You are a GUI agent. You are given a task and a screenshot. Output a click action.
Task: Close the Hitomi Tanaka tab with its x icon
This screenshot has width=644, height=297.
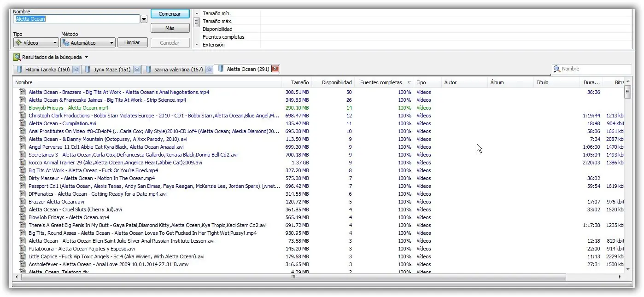coord(76,70)
